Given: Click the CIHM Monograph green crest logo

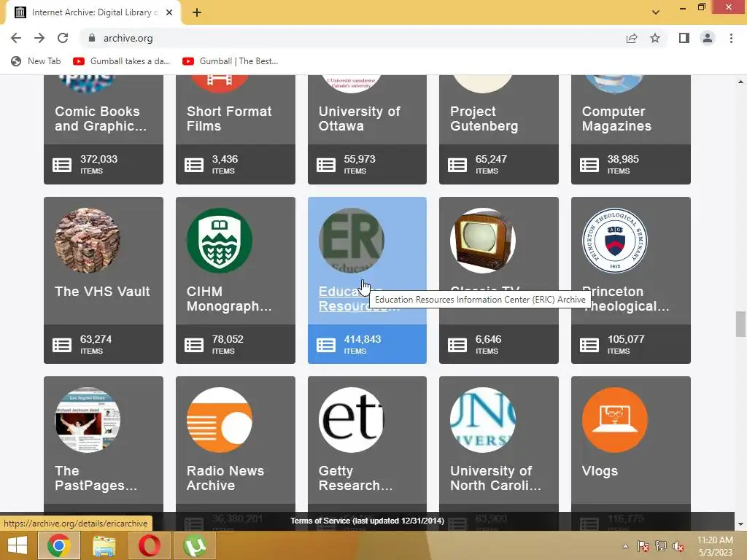Looking at the screenshot, I should [x=219, y=241].
